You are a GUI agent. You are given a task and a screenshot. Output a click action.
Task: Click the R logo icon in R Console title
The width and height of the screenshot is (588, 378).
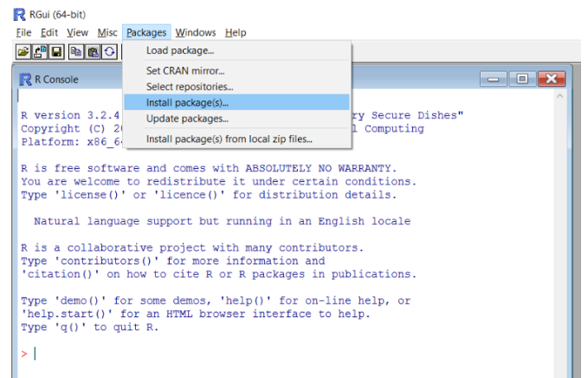pyautogui.click(x=25, y=80)
